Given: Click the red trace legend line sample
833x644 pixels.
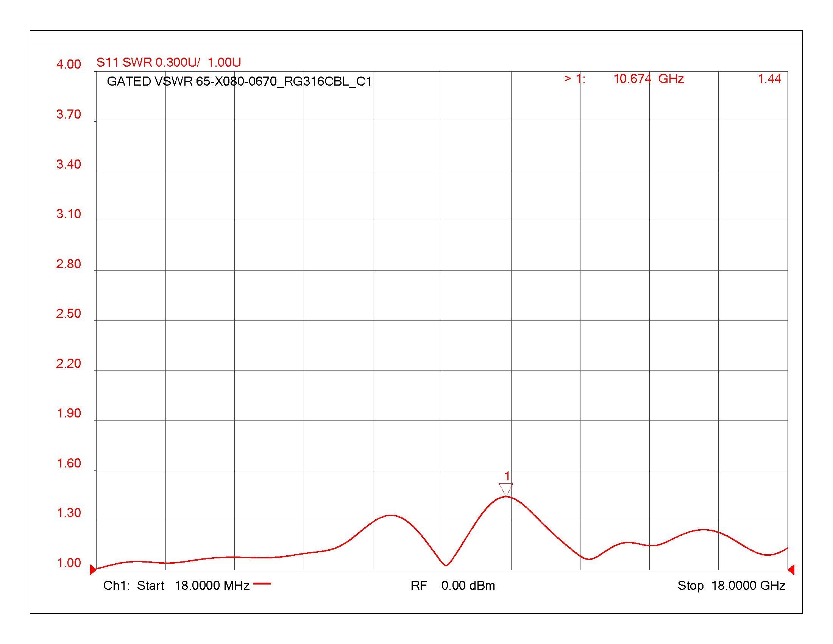Looking at the screenshot, I should click(262, 583).
